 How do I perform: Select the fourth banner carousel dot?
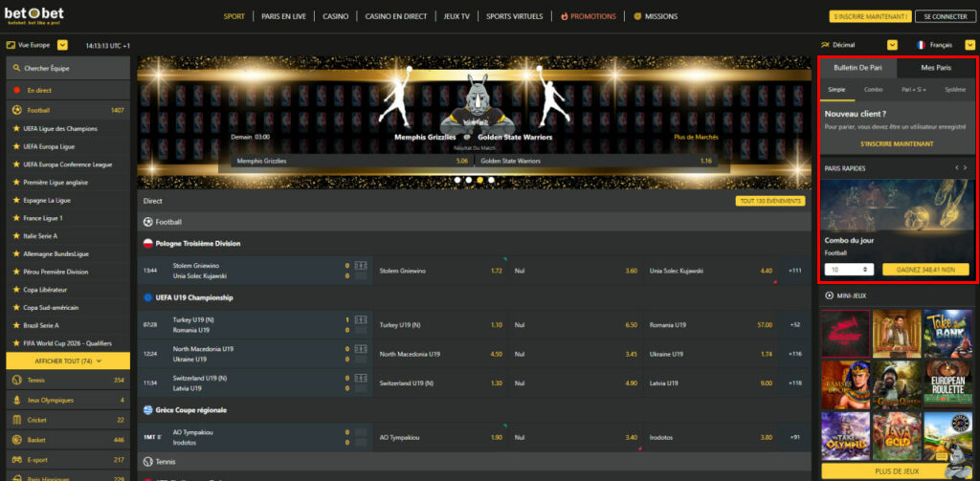point(491,180)
